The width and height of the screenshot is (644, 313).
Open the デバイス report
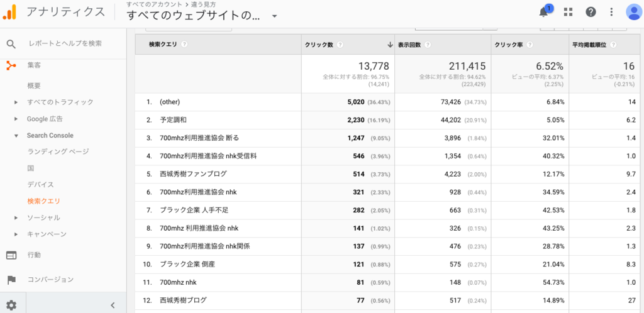pos(40,185)
